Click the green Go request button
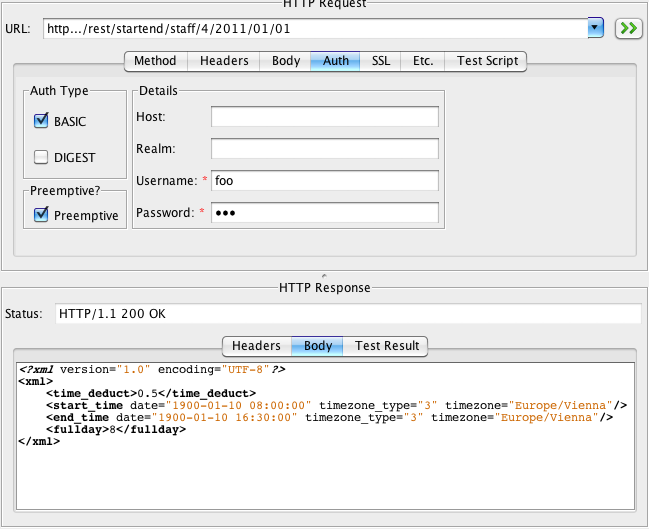Screen dimensions: 649x529 (627, 28)
